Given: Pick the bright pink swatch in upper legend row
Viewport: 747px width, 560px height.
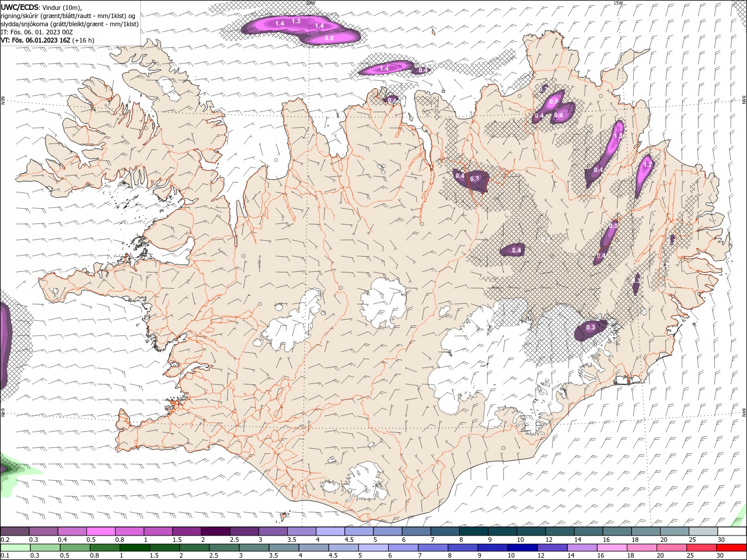Looking at the screenshot, I should (x=100, y=531).
